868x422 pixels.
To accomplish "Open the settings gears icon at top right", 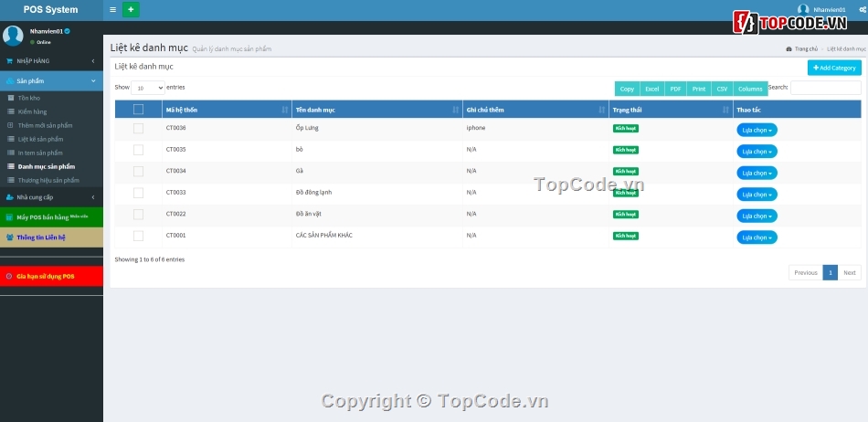I will point(862,10).
